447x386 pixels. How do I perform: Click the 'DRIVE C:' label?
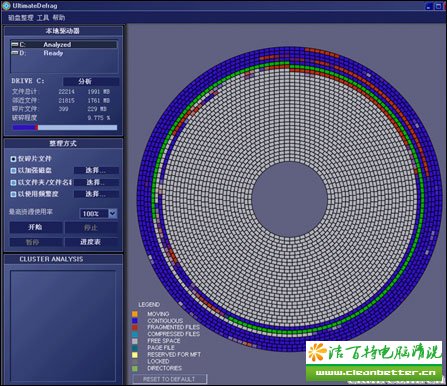pyautogui.click(x=28, y=81)
